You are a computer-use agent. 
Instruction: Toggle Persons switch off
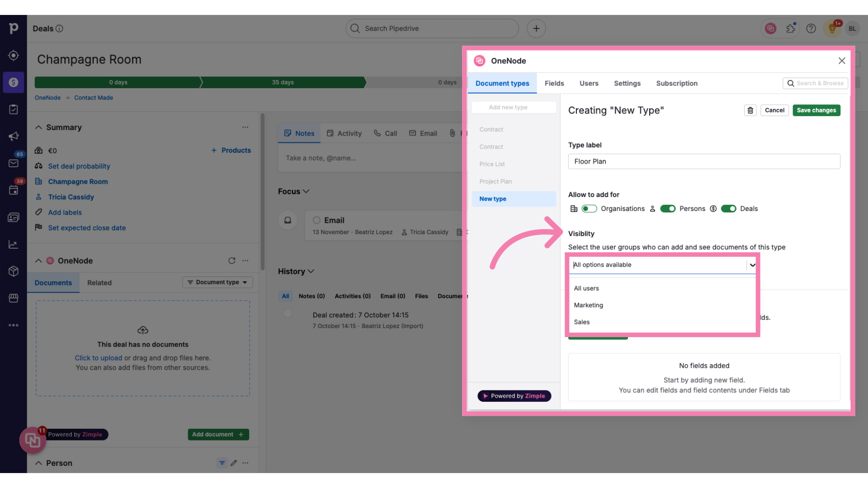(668, 209)
